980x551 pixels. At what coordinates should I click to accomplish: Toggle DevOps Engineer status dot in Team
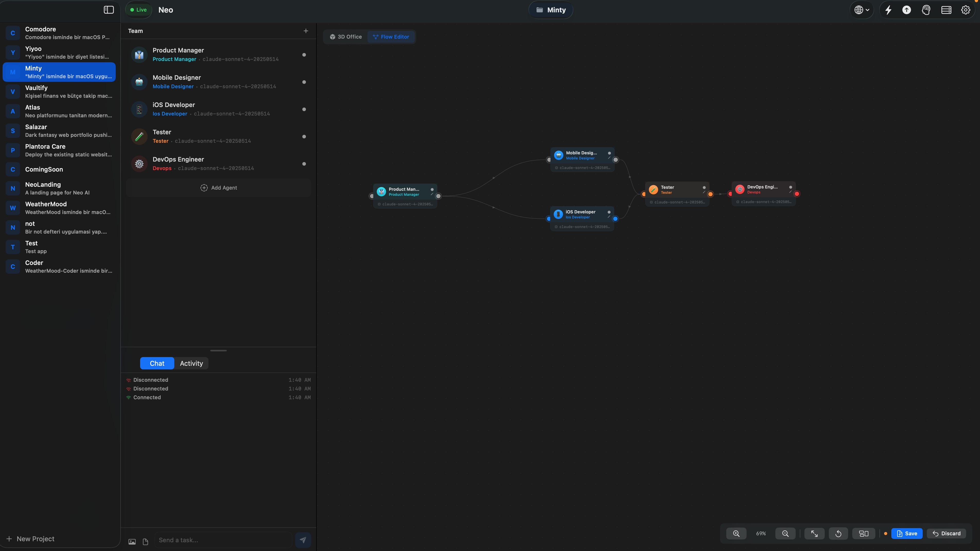click(x=304, y=164)
